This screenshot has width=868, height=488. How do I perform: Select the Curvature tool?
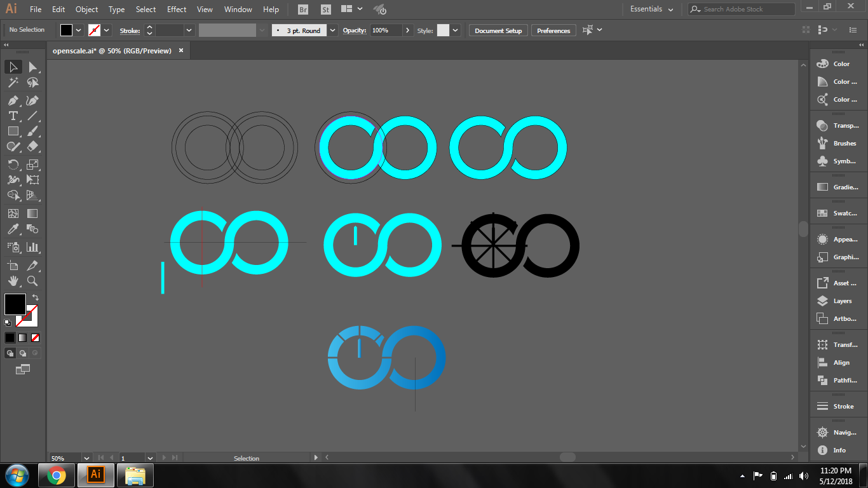pos(33,100)
